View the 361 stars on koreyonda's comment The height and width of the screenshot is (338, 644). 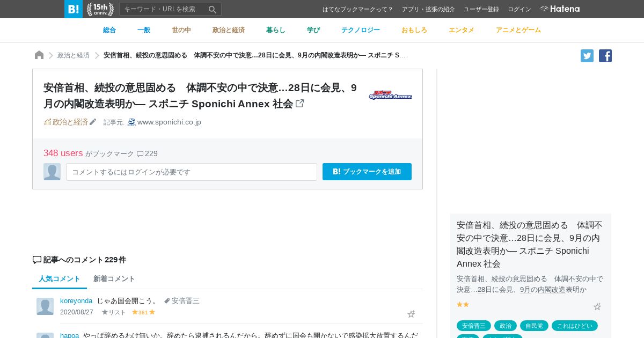coord(143,312)
